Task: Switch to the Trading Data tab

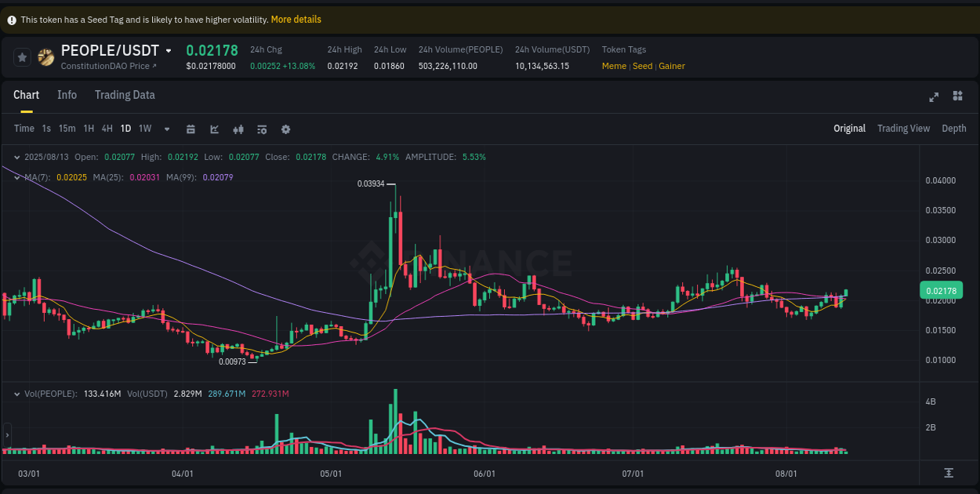Action: (x=125, y=95)
